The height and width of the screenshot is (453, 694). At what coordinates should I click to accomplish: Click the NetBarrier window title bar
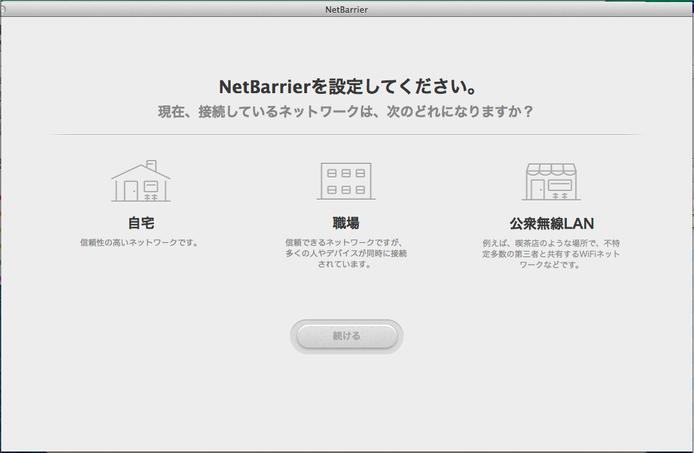(347, 9)
